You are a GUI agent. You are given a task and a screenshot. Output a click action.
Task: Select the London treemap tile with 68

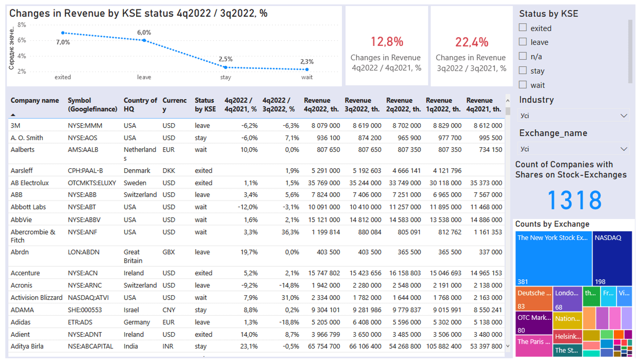[567, 298]
